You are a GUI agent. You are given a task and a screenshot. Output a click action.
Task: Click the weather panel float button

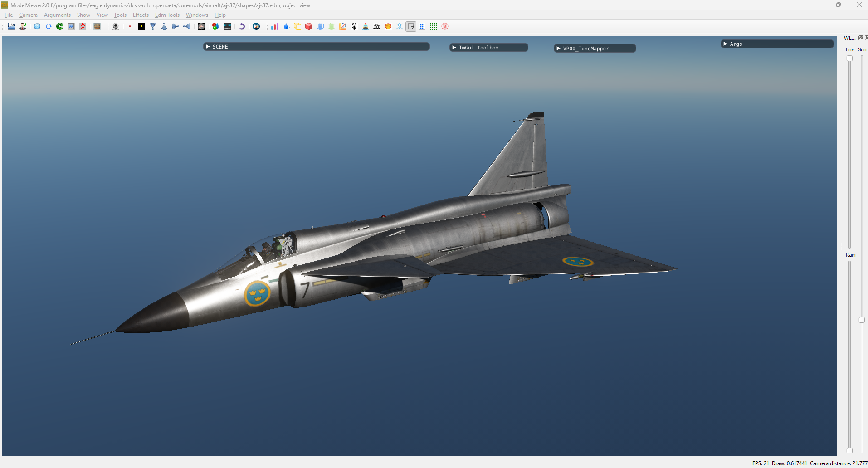pyautogui.click(x=861, y=38)
